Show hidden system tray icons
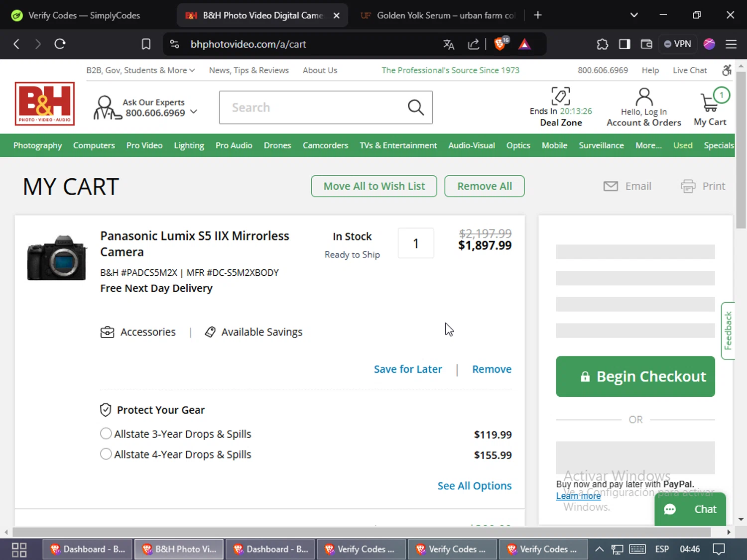747x560 pixels. point(600,549)
